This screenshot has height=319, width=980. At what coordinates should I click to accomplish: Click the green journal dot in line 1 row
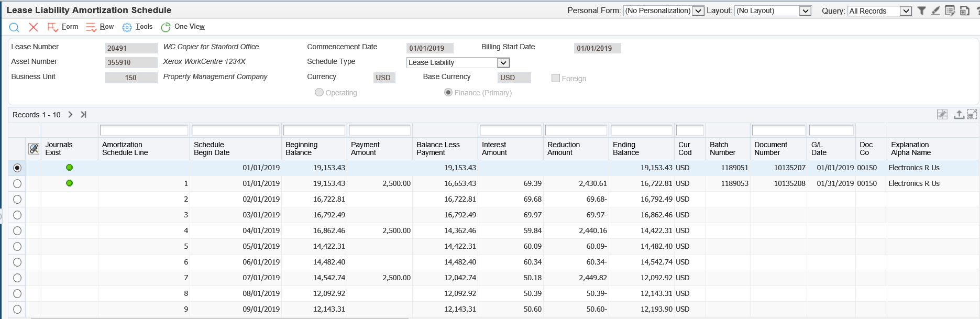69,183
